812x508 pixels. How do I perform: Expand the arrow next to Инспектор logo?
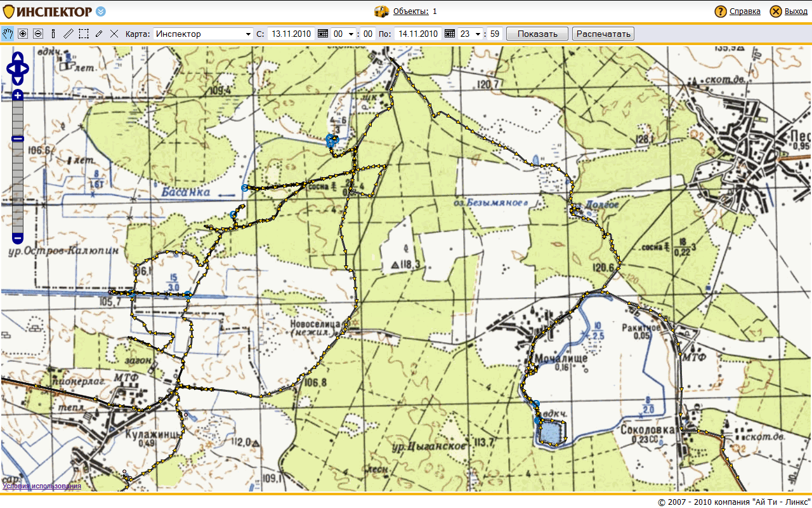(x=101, y=11)
